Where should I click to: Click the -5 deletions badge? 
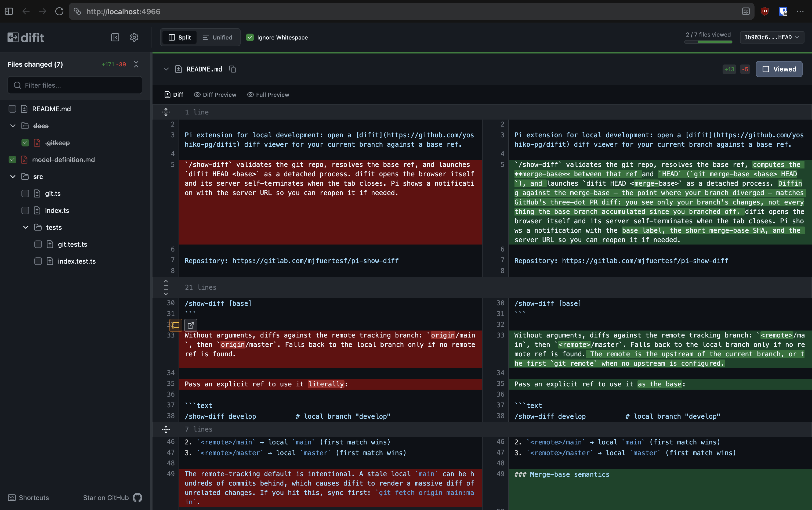click(x=745, y=69)
